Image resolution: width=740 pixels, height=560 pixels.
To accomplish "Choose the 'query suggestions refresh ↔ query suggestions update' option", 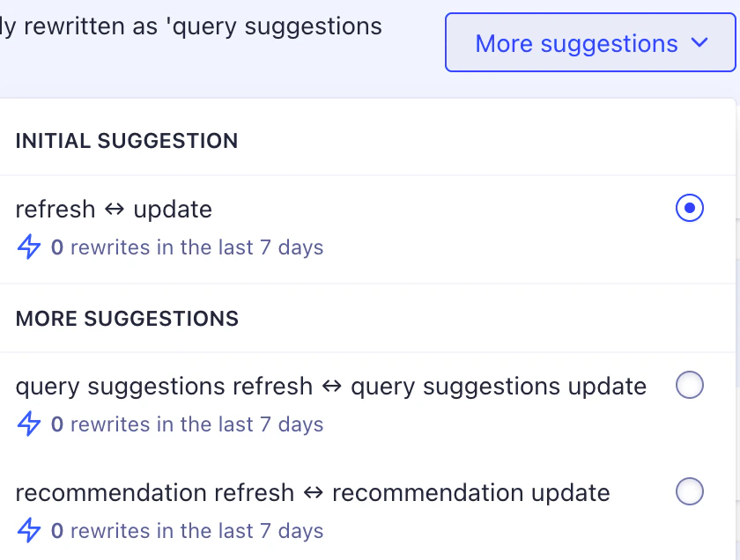I will (690, 385).
